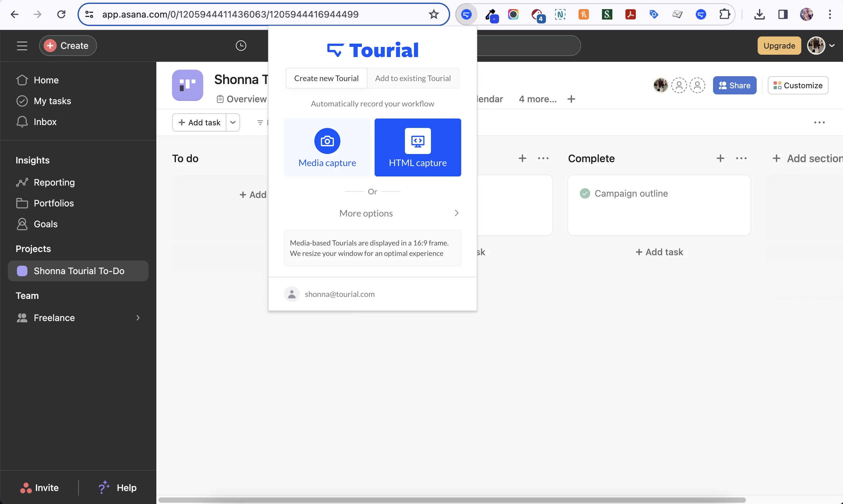Click the shonna@tourial.com account row
843x504 pixels.
coord(372,294)
